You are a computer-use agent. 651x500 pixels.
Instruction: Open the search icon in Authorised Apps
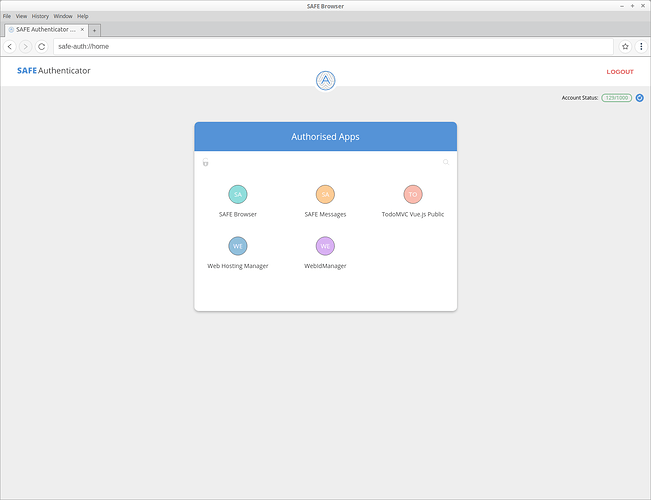click(446, 162)
